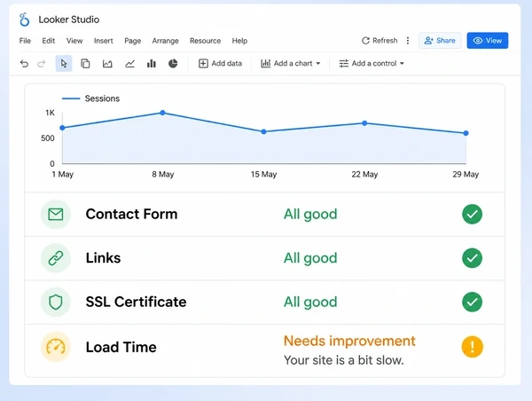Open the File menu

tap(25, 41)
